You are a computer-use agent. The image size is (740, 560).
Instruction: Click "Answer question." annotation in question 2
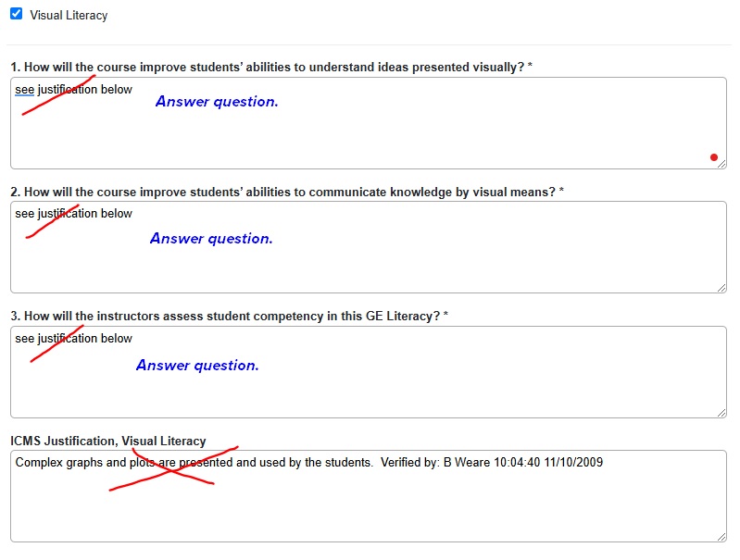[211, 239]
